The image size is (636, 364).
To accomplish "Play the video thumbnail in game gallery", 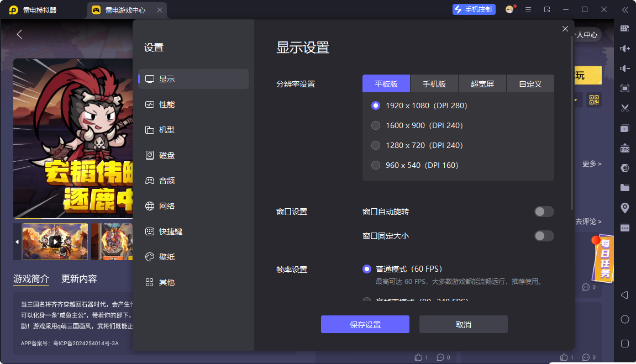I will coord(55,241).
